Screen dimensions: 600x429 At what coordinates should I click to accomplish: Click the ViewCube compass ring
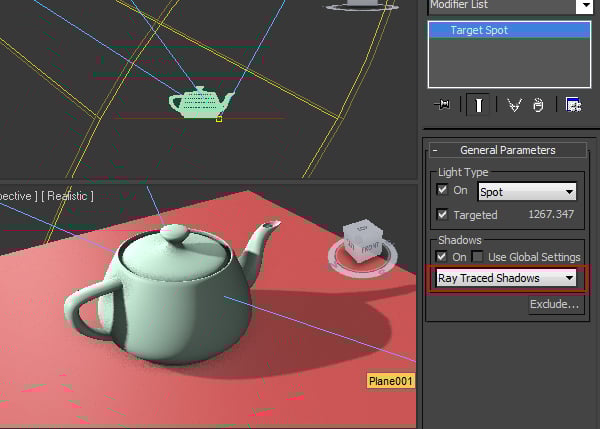tap(362, 269)
